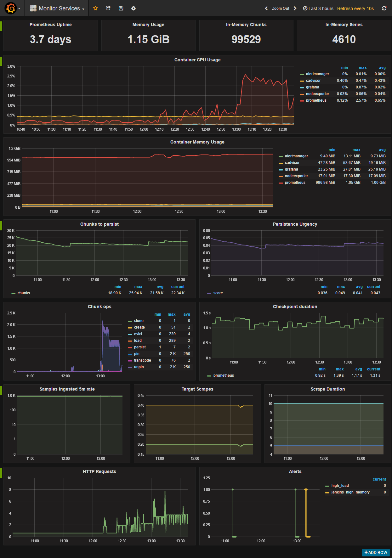Open row menu handle beside Chunks to persist
The width and height of the screenshot is (392, 558).
(x=1, y=226)
